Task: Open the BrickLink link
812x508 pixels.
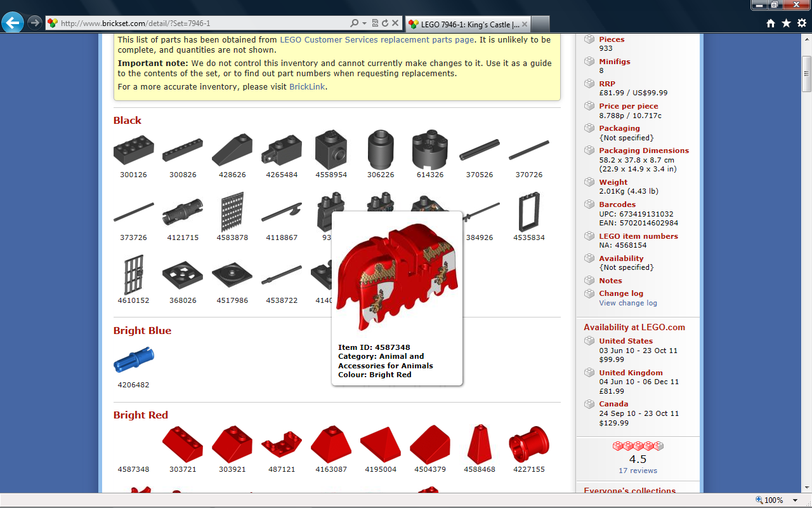Action: [x=307, y=86]
